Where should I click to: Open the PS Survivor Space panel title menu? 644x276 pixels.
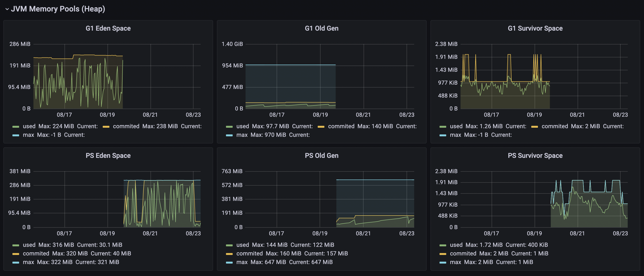[535, 155]
